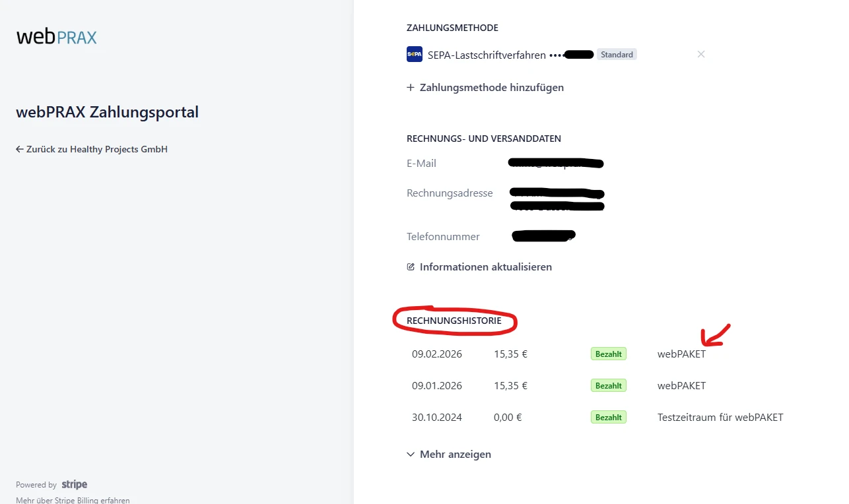Click the Stripe logo in footer
The image size is (849, 504).
click(x=75, y=485)
